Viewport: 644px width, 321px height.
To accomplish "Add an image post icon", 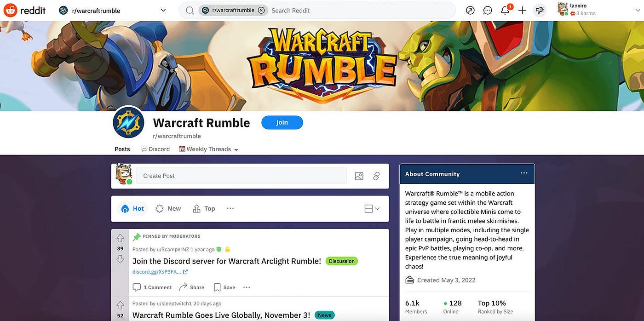I will click(x=359, y=176).
